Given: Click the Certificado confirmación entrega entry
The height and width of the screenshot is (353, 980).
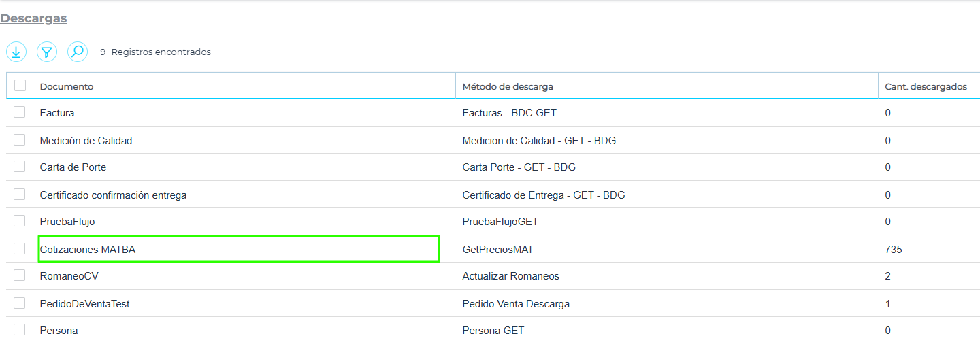Looking at the screenshot, I should 113,195.
